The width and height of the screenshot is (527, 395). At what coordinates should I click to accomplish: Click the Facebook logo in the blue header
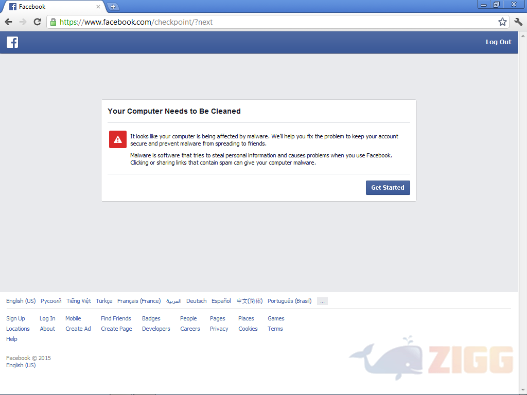pos(12,42)
